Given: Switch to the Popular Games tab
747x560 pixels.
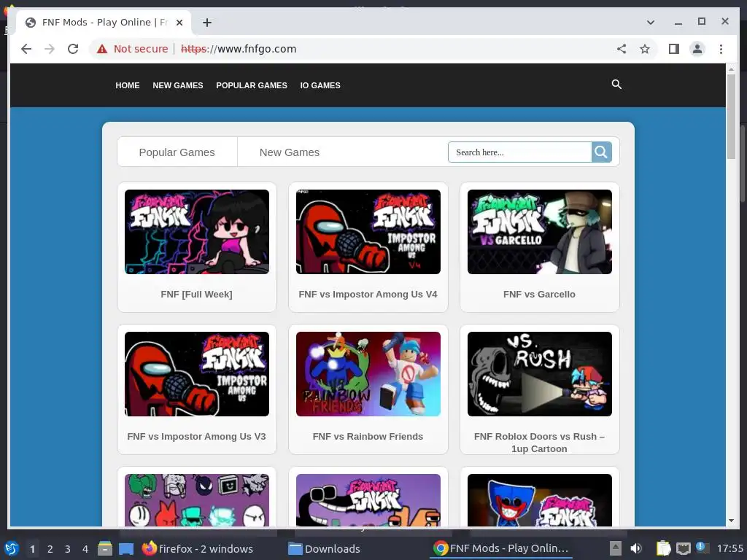Looking at the screenshot, I should pos(177,152).
